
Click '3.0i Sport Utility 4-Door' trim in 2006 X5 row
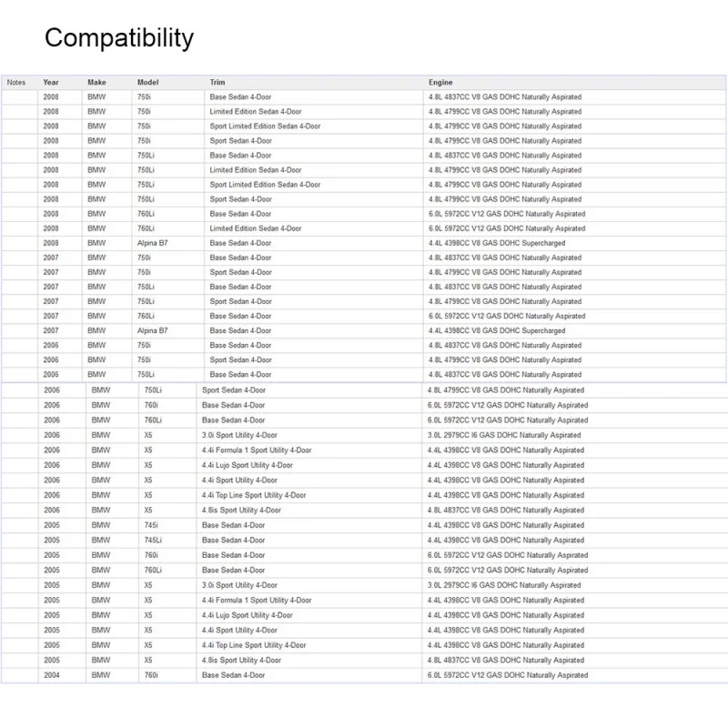tap(239, 435)
